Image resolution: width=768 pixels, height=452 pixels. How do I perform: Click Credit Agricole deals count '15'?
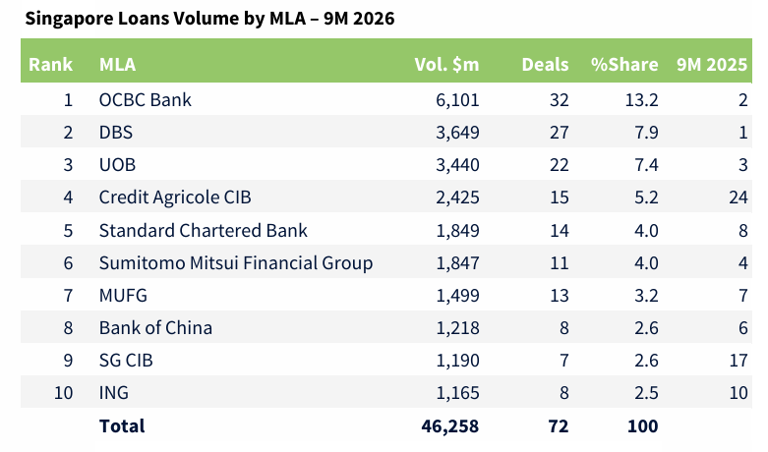click(559, 197)
